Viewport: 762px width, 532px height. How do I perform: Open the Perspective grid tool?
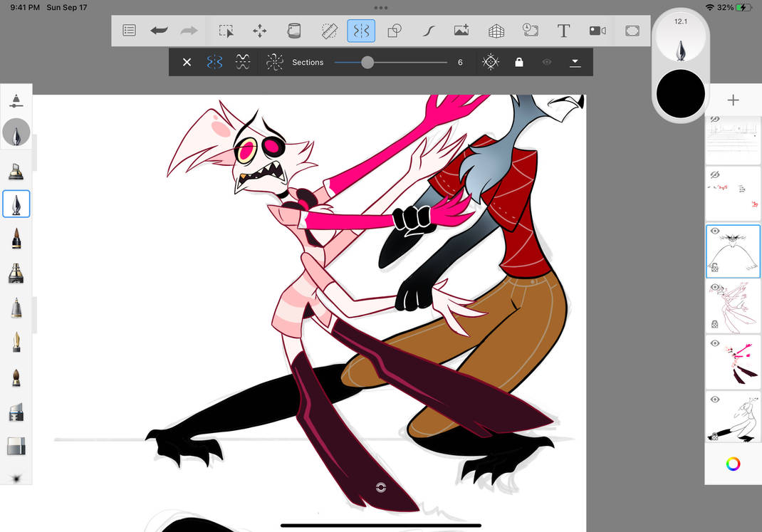pos(496,31)
